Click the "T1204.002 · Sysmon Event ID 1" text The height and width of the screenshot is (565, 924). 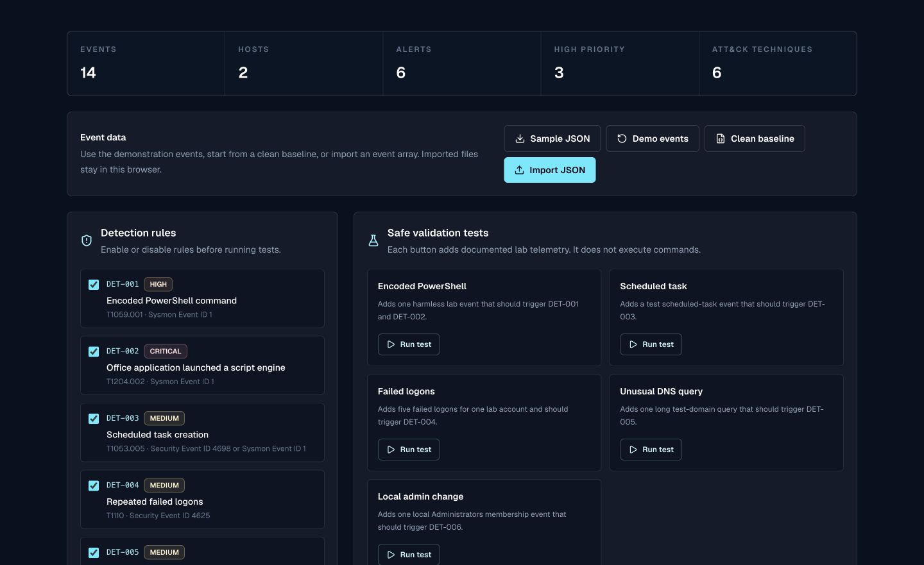tap(160, 382)
